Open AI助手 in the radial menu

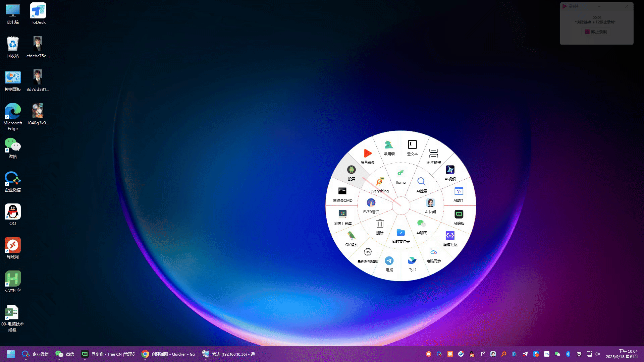pyautogui.click(x=459, y=194)
